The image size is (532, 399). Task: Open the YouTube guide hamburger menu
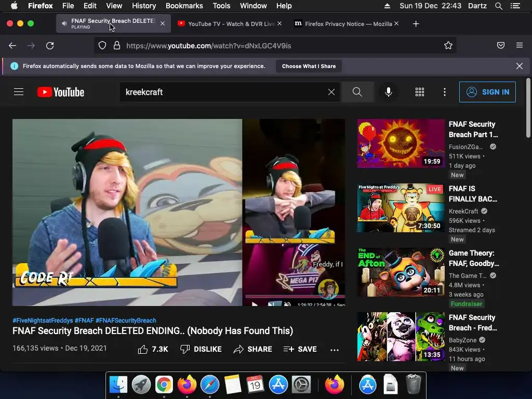pos(19,92)
